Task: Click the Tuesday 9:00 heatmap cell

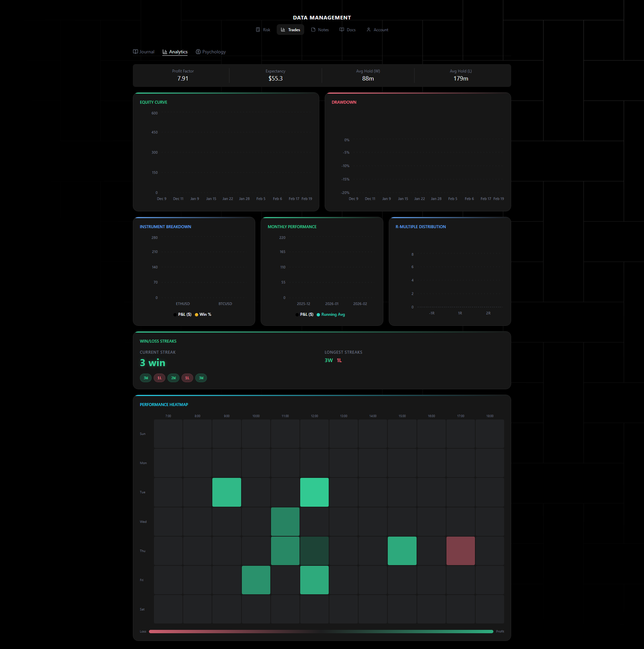Action: pyautogui.click(x=227, y=492)
